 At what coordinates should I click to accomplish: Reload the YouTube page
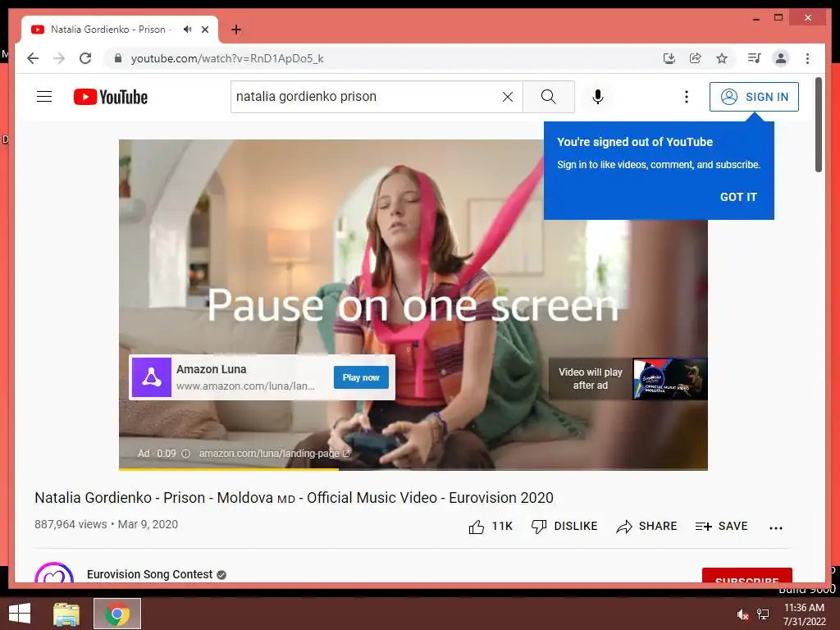pyautogui.click(x=85, y=58)
